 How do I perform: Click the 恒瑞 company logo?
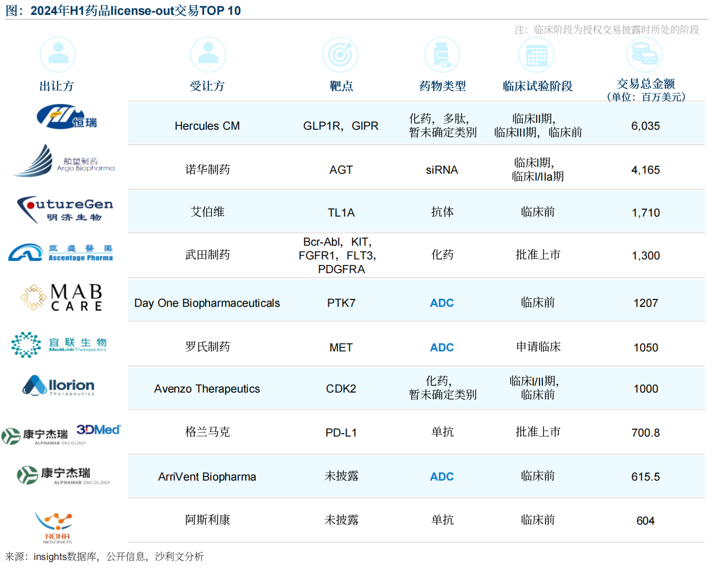(67, 117)
